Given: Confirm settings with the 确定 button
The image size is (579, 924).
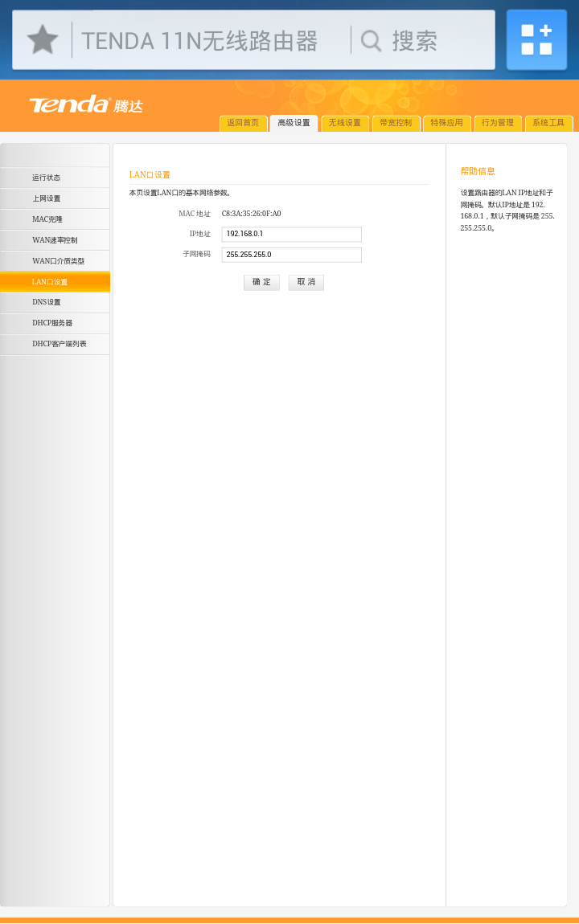Looking at the screenshot, I should pos(262,282).
